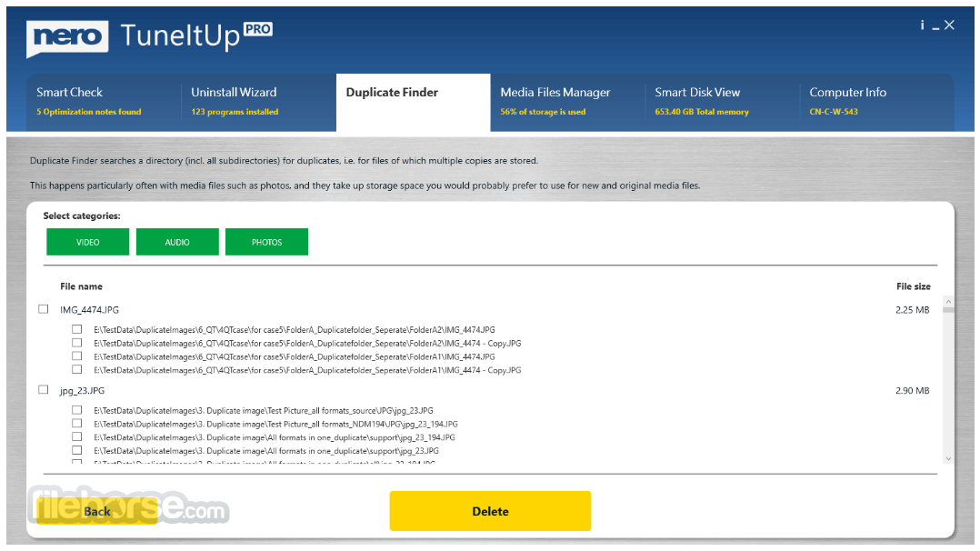This screenshot has width=980, height=551.
Task: Click path ending support\jpg_23.JPG
Action: pos(266,451)
